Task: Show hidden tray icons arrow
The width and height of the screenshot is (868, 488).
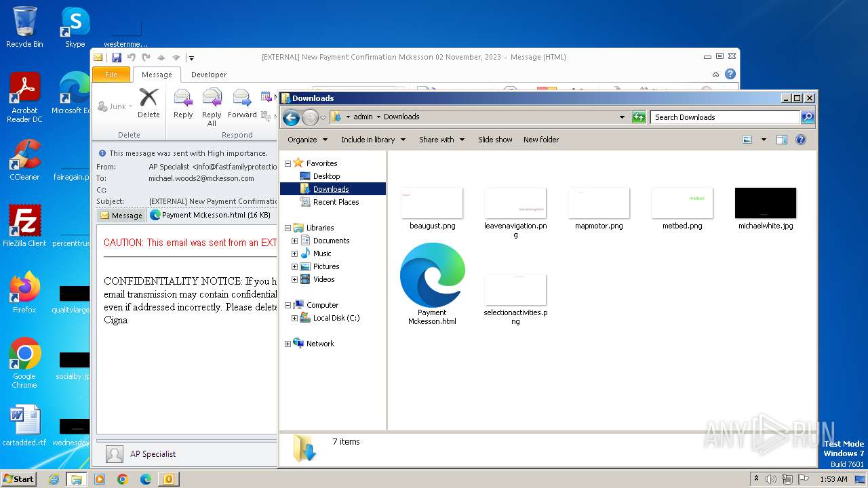Action: 756,479
